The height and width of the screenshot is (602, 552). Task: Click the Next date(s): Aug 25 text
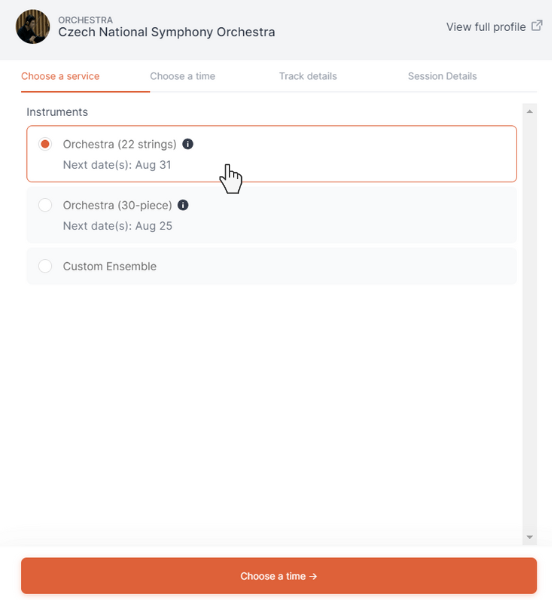(x=117, y=226)
